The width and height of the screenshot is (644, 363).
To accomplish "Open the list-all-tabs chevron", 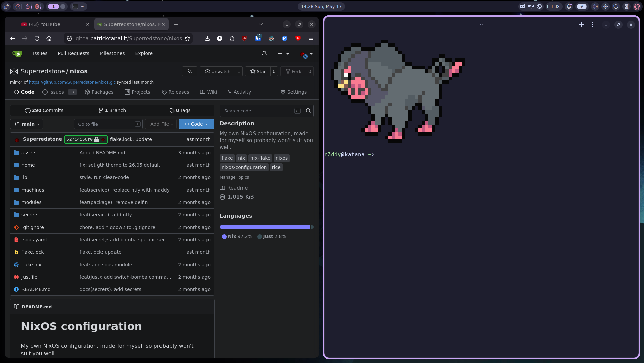I will [x=261, y=24].
